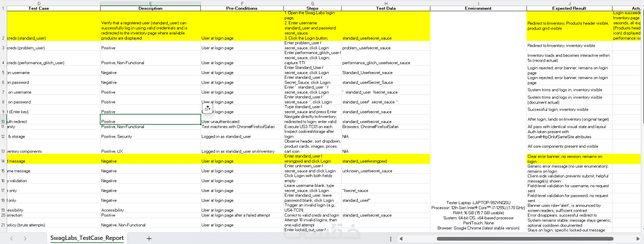Click the "Test Data" header cell
644x244 pixels.
click(386, 8)
